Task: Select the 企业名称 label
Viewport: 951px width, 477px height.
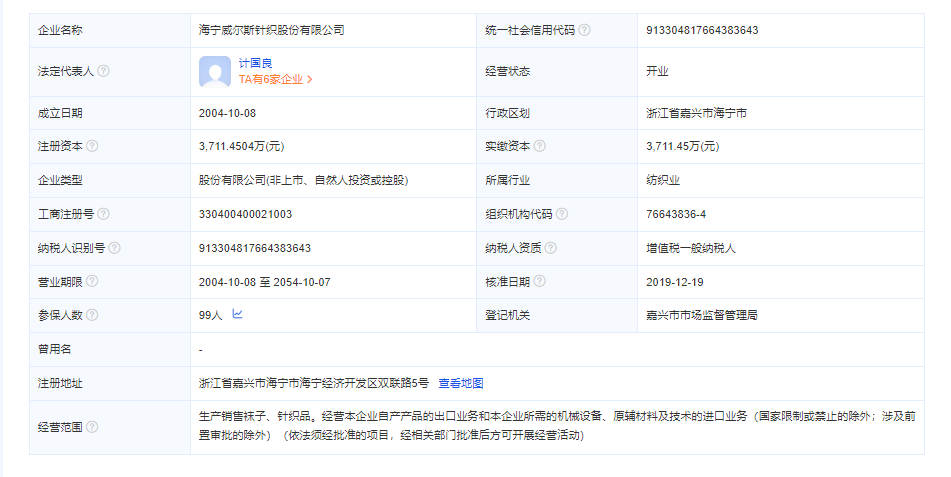Action: pyautogui.click(x=60, y=30)
